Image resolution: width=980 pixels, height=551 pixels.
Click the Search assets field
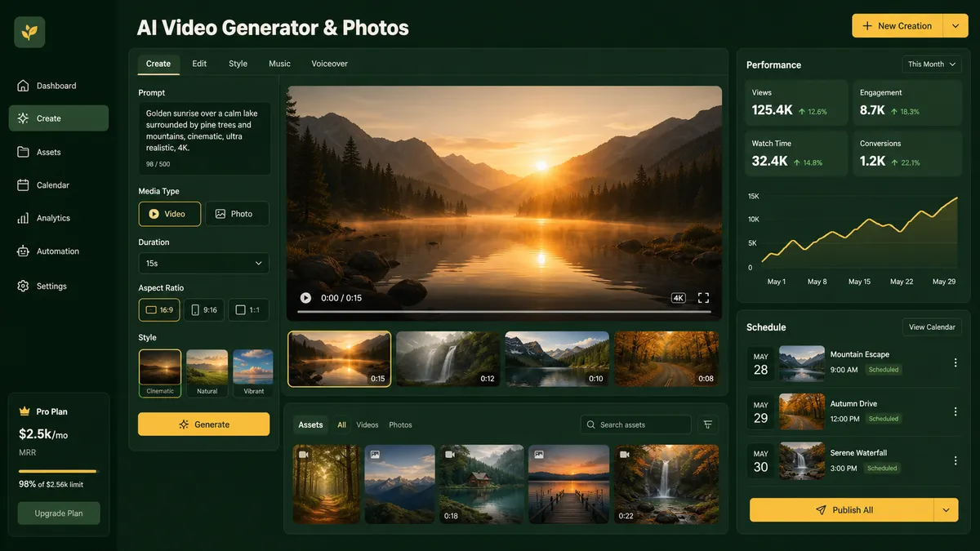coord(636,424)
